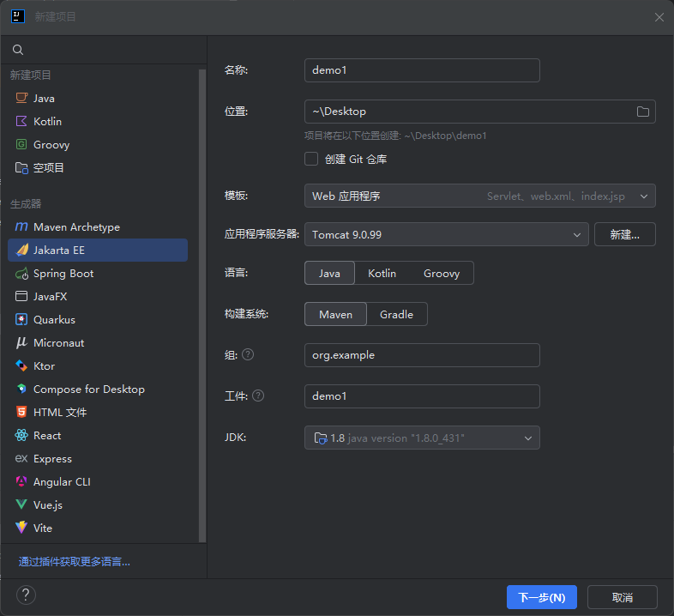674x616 pixels.
Task: Open the 模板 Web 应用程序 dropdown
Action: (x=479, y=196)
